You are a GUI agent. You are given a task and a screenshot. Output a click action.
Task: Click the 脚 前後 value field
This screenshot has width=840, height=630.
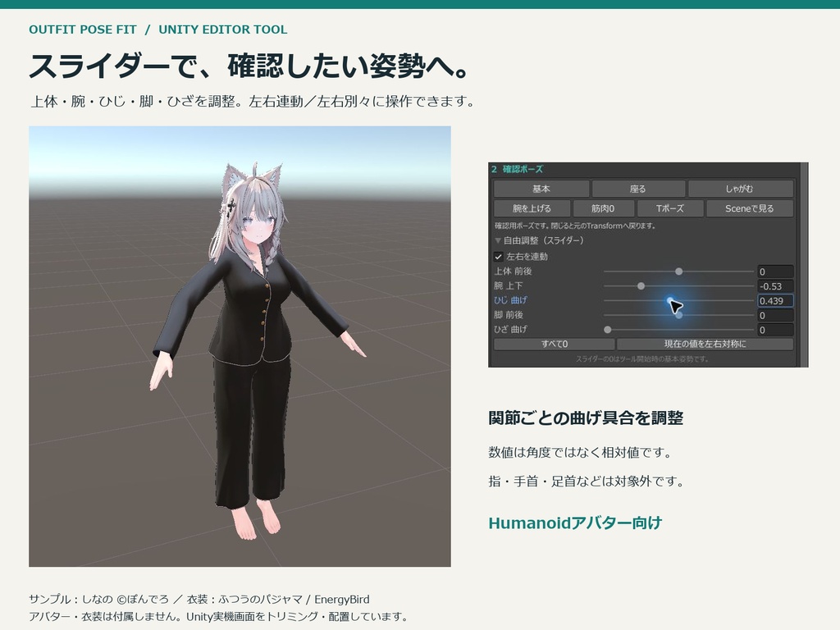(775, 316)
